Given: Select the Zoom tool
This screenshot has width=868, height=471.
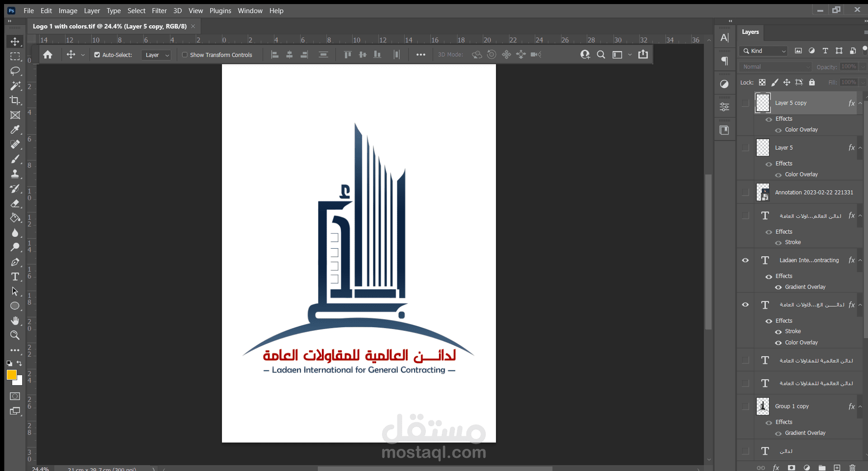Looking at the screenshot, I should tap(15, 335).
